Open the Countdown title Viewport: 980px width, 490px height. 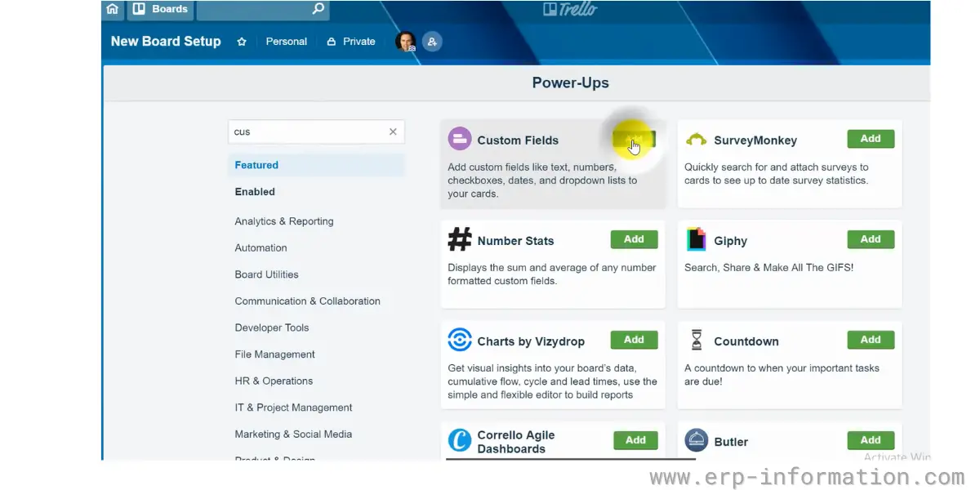(x=746, y=341)
